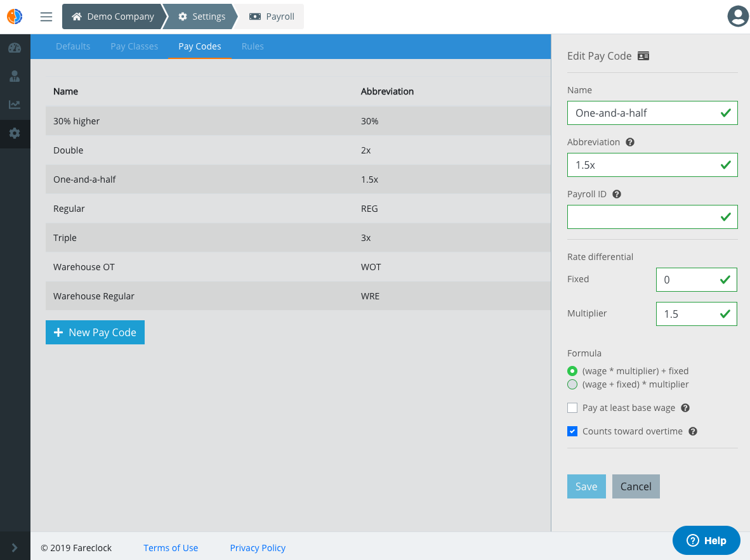Switch to the Pay Classes tab
The height and width of the screenshot is (560, 750).
(x=135, y=46)
